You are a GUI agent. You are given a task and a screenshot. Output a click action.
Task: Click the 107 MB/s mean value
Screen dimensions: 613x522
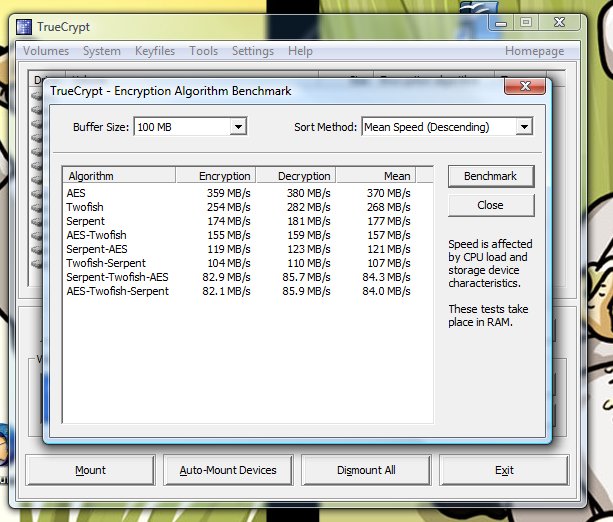tap(389, 263)
